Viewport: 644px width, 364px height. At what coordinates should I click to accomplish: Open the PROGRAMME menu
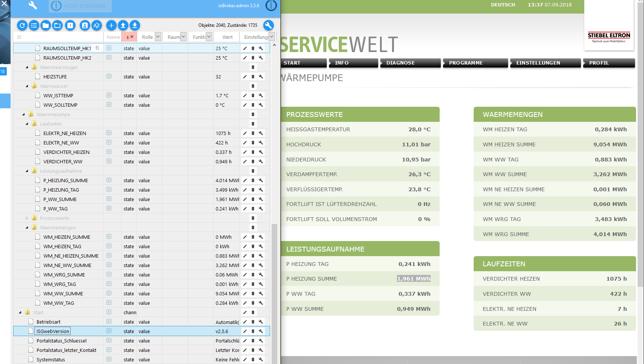point(475,63)
